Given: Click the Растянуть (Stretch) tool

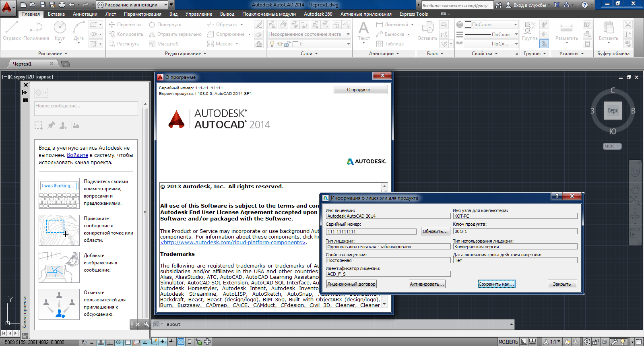Looking at the screenshot, I should (x=124, y=44).
